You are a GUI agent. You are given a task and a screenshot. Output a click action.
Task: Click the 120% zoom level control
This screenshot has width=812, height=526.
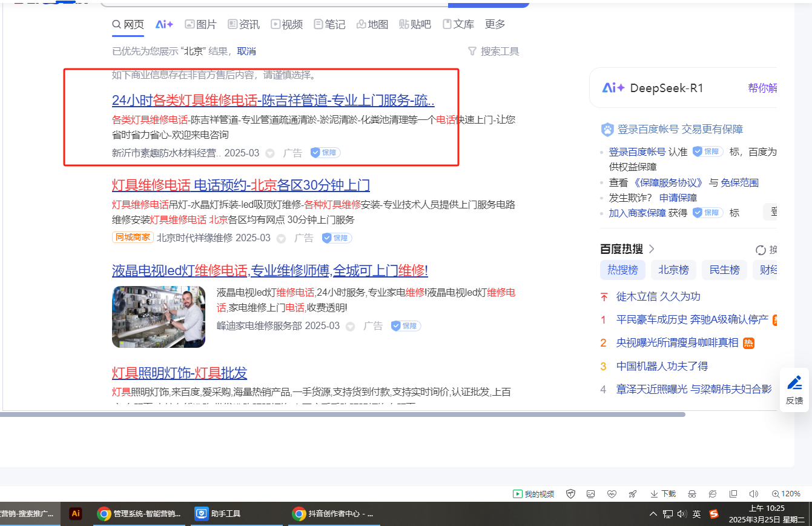(786, 494)
